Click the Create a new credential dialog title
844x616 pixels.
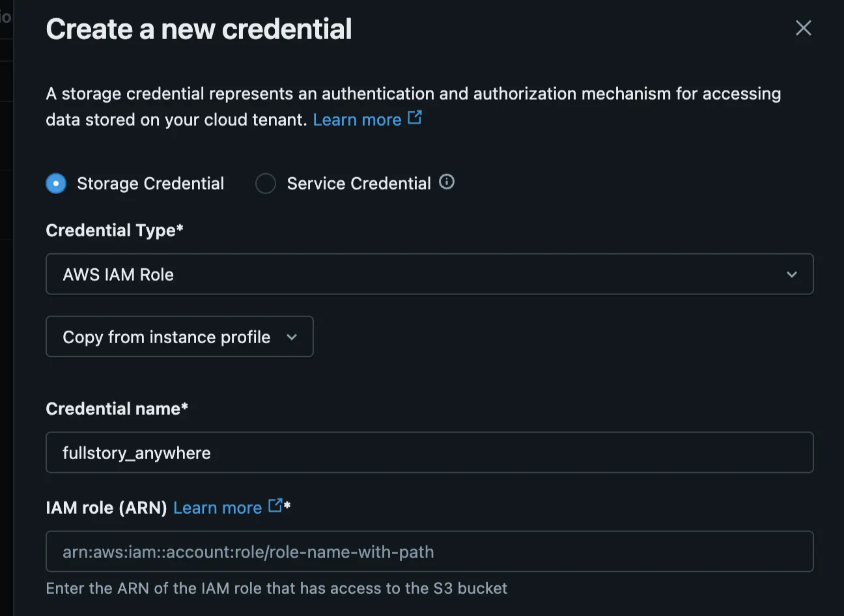[198, 29]
